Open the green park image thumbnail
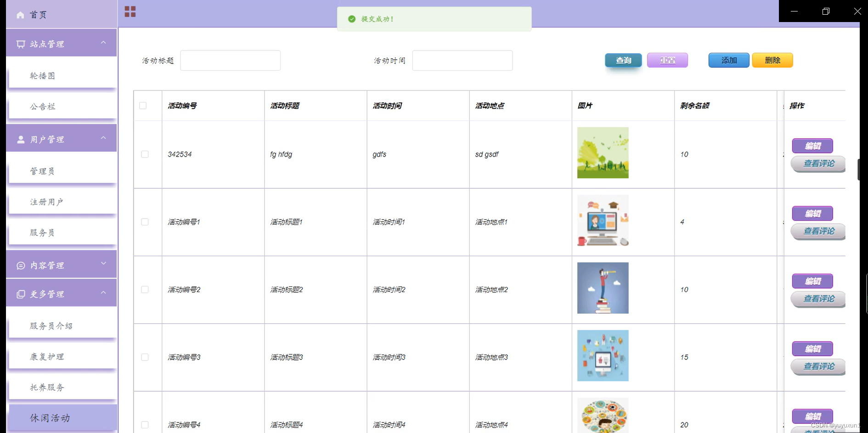Viewport: 868px width, 433px height. (603, 153)
